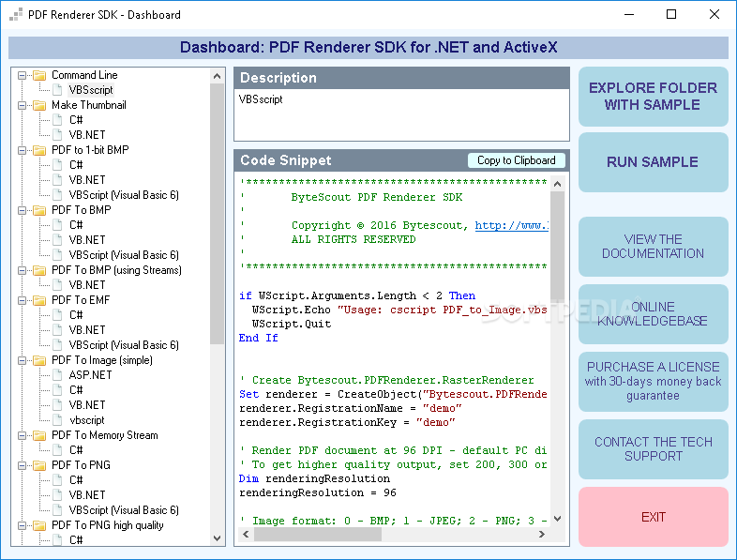Click the file icon beside lowercase vbscript item
Viewport: 737px width, 560px height.
(x=57, y=420)
